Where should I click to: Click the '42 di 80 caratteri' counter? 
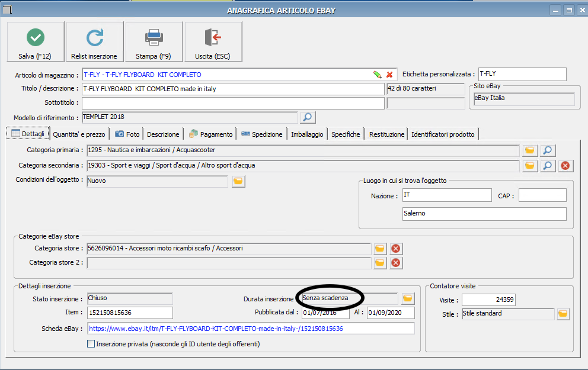click(426, 89)
